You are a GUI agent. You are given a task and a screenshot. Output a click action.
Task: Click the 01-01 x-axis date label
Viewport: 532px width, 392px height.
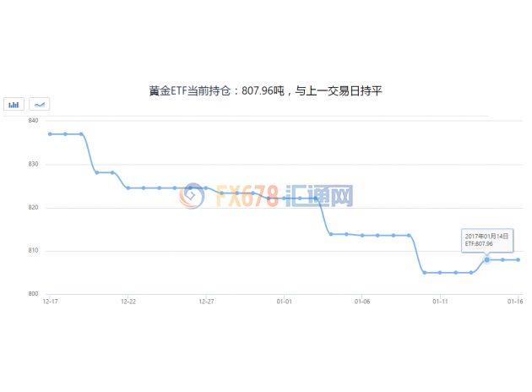(284, 301)
